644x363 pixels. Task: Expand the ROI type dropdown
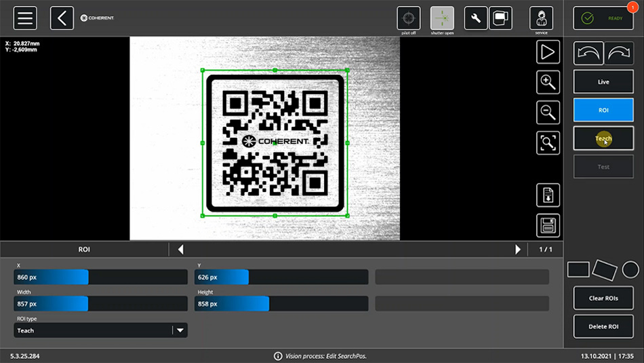pyautogui.click(x=180, y=330)
